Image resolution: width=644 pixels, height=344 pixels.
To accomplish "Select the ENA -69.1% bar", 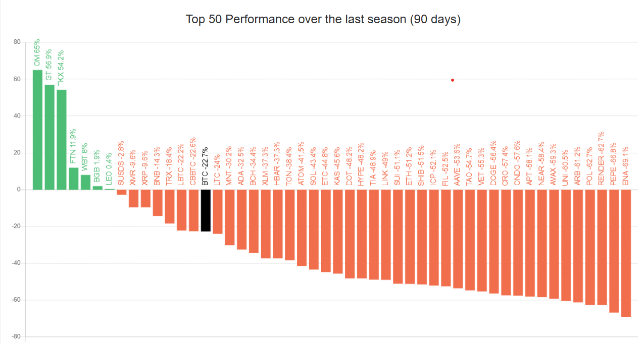I will (x=626, y=253).
